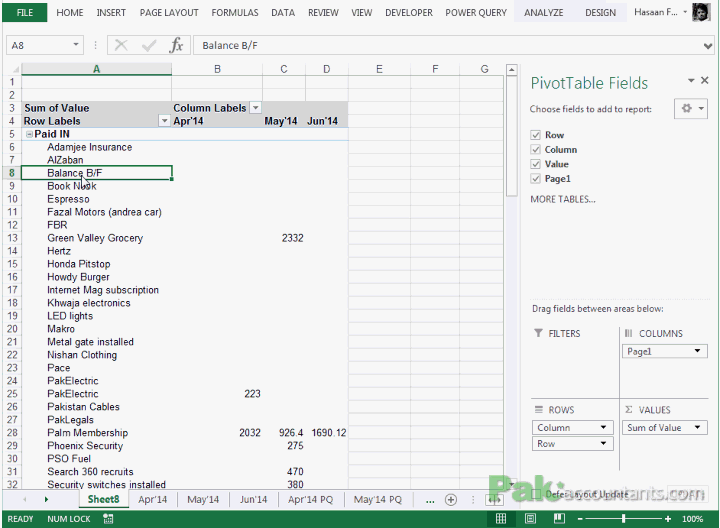
Task: Toggle the Value field checkbox
Action: (535, 164)
